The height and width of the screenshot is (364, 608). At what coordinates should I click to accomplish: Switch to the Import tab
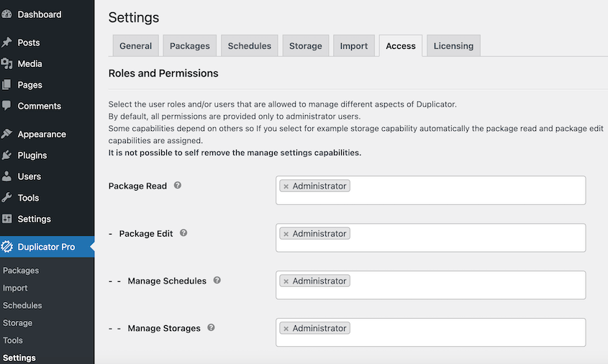tap(353, 46)
